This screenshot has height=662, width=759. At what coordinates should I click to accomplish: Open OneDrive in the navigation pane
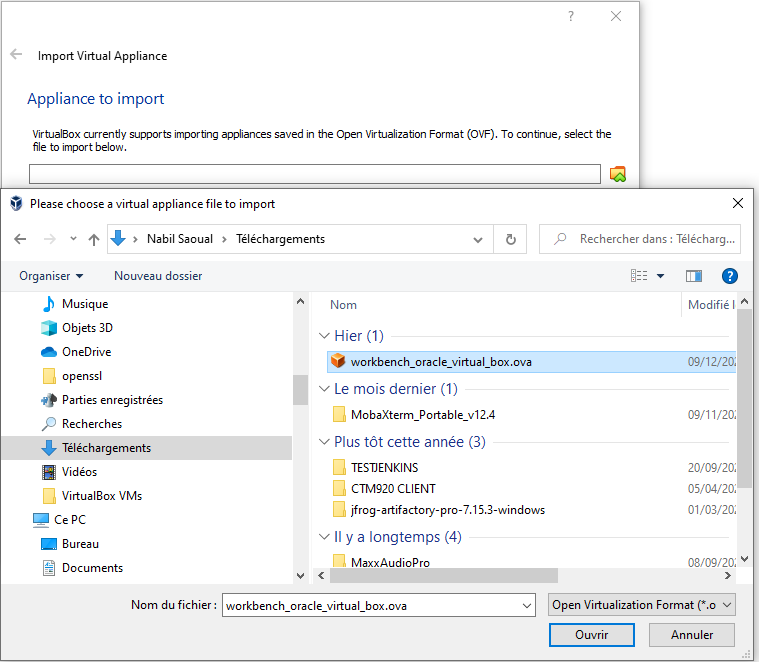86,352
